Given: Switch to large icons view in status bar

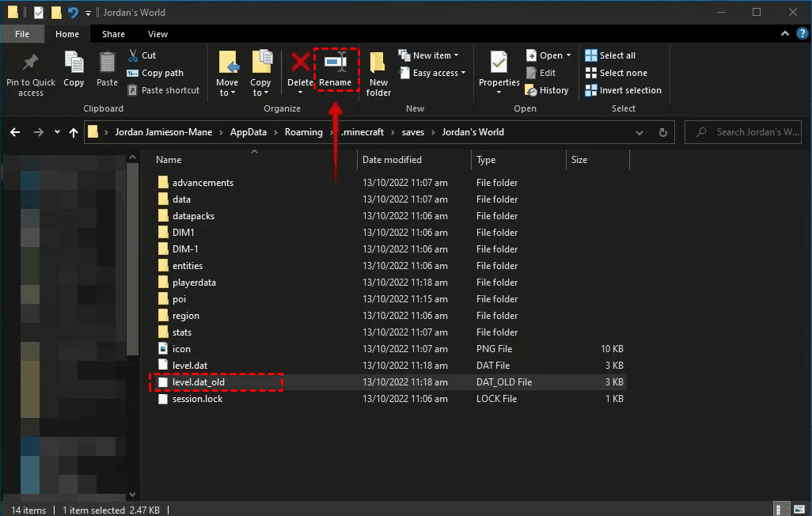Looking at the screenshot, I should click(x=799, y=510).
